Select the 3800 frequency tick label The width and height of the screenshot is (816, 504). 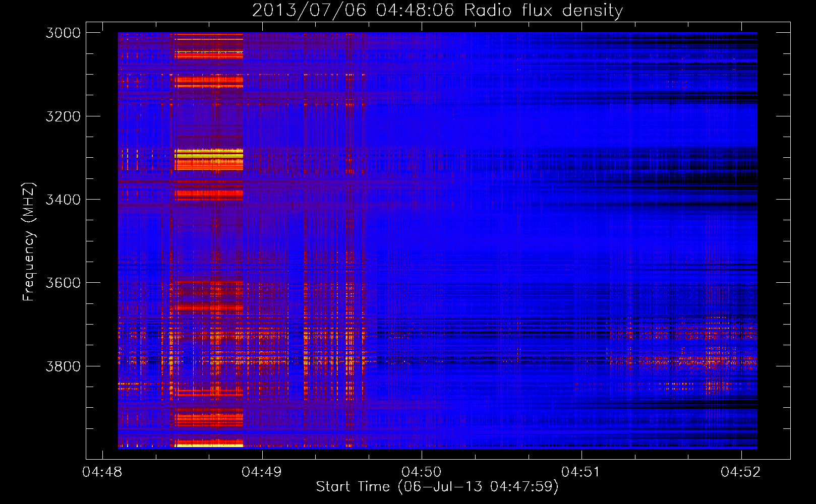coord(63,366)
